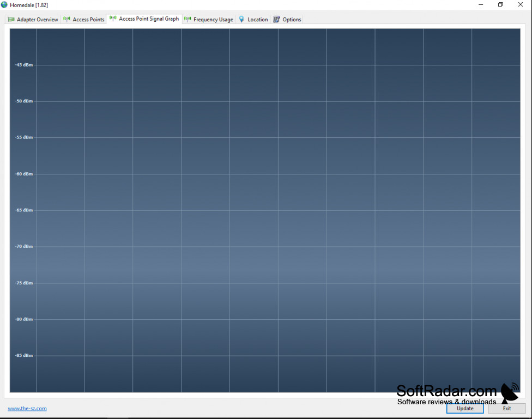Click the -60 dBm axis label

(x=24, y=174)
